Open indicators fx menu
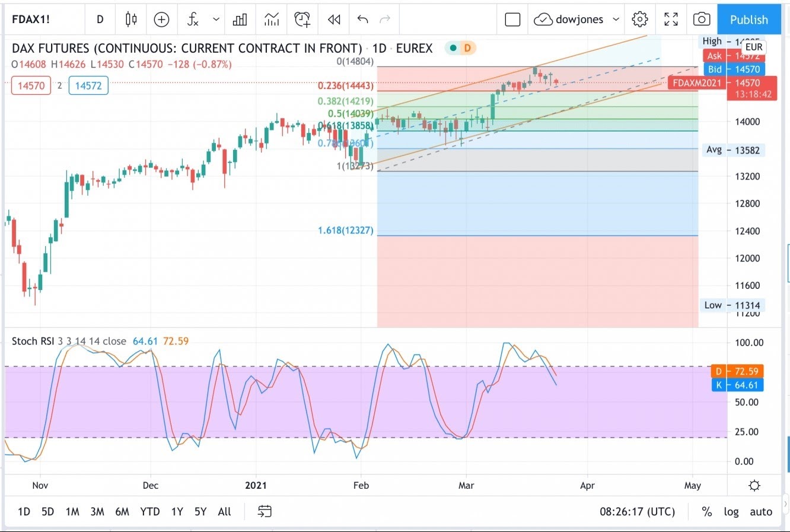 coord(193,20)
